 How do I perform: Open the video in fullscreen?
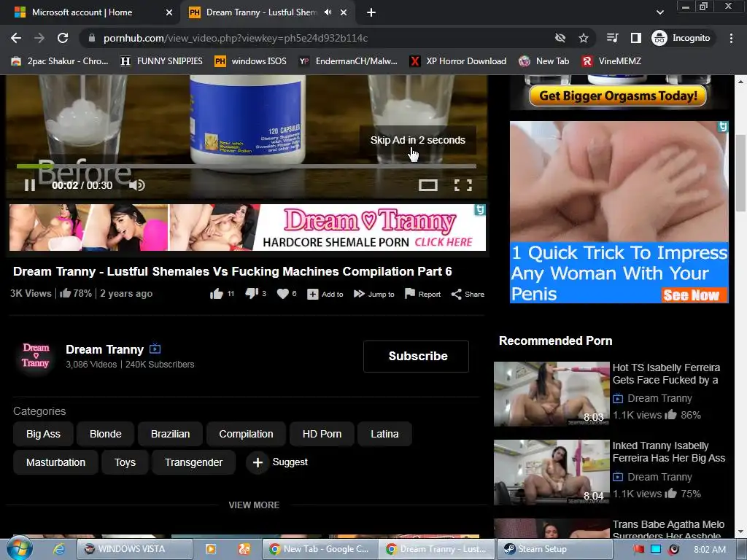(463, 185)
